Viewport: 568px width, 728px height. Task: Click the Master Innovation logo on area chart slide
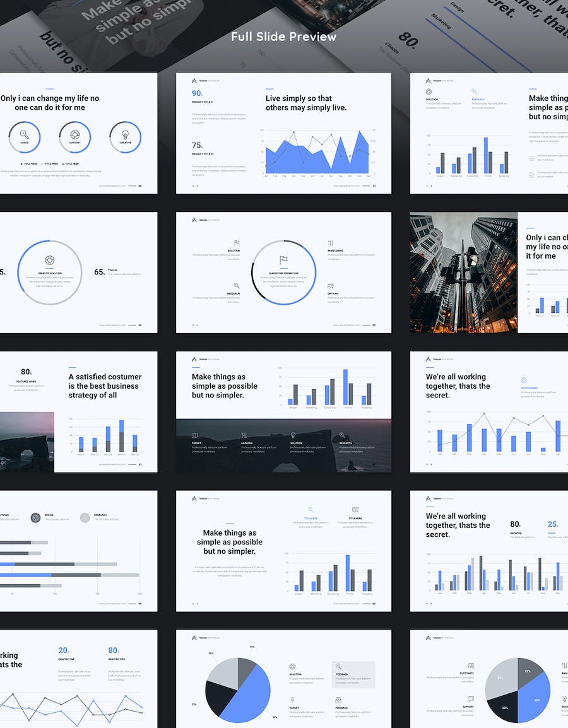(x=194, y=81)
